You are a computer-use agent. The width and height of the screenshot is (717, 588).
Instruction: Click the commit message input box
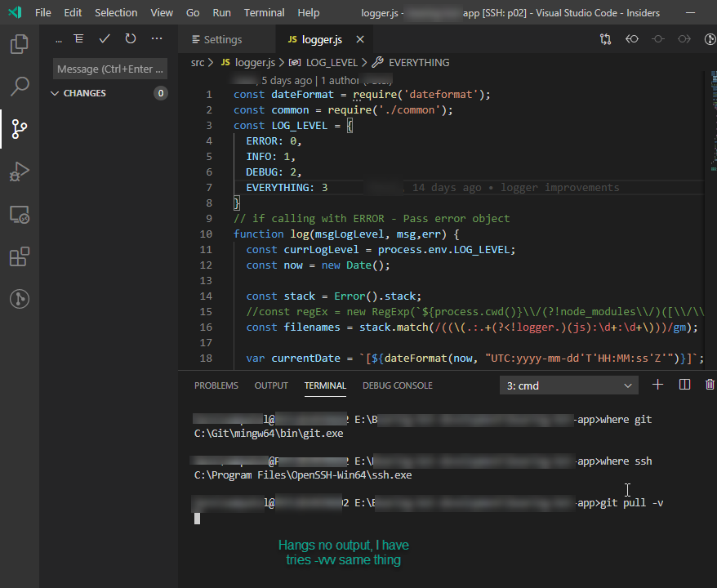[111, 69]
